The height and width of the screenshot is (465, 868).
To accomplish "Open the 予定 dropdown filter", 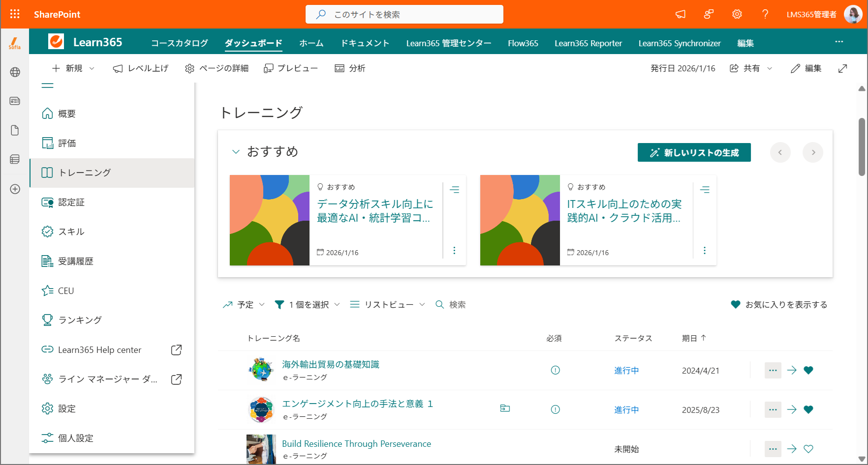I will point(244,305).
